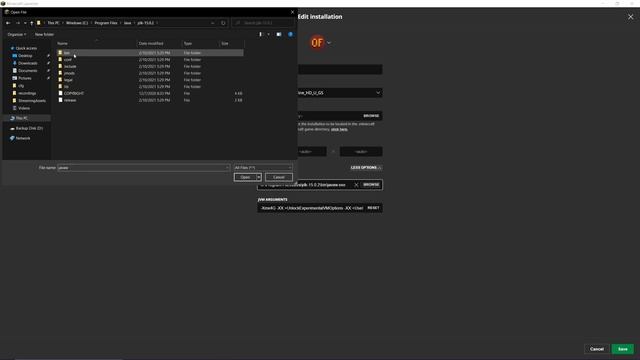Save the installation
This screenshot has width=640, height=360.
point(622,349)
